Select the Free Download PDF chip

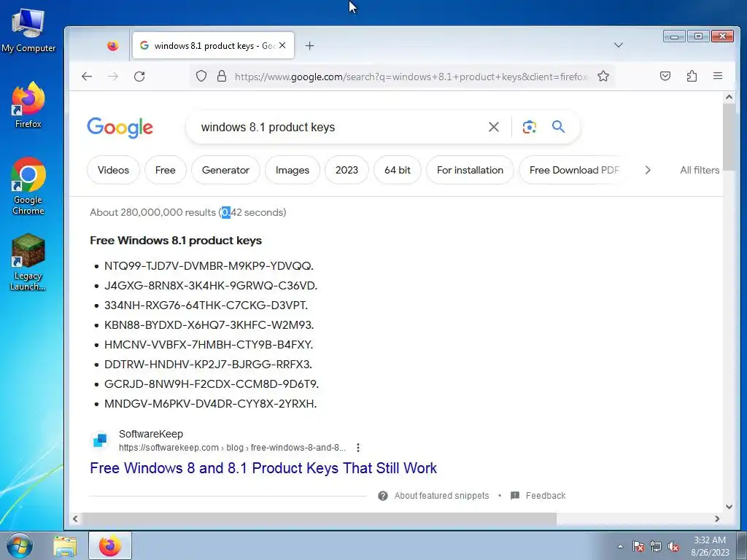574,170
